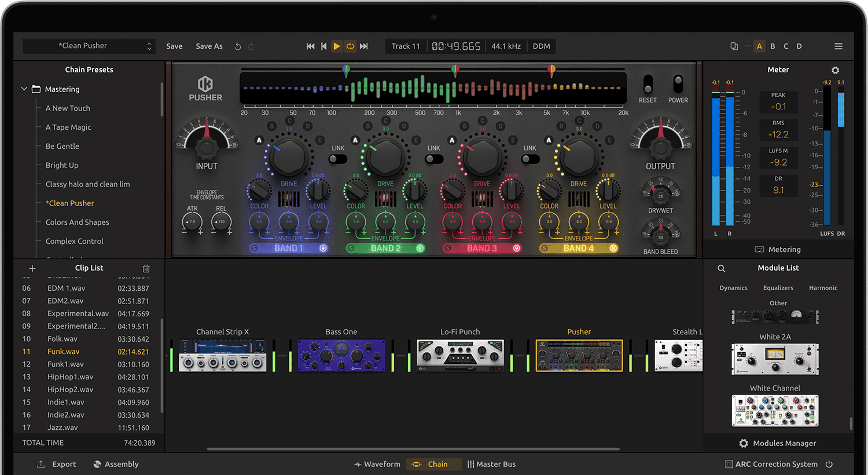Collapse the Mastering presets folder
Screen dimensions: 868x475
(x=24, y=89)
